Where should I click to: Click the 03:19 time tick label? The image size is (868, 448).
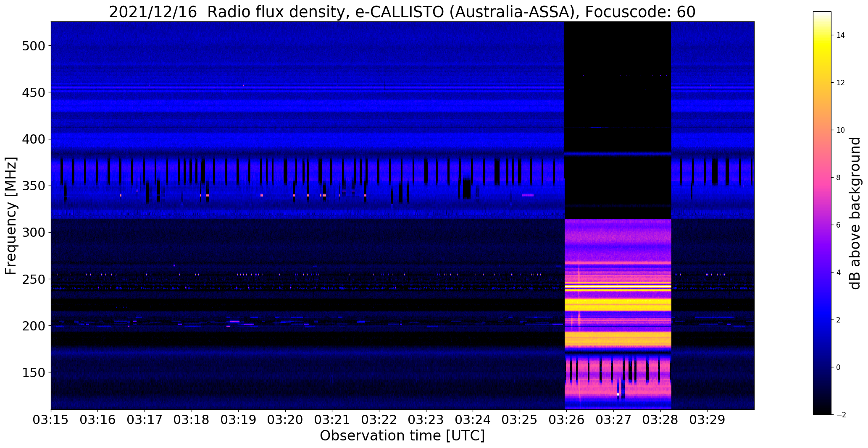pyautogui.click(x=239, y=420)
